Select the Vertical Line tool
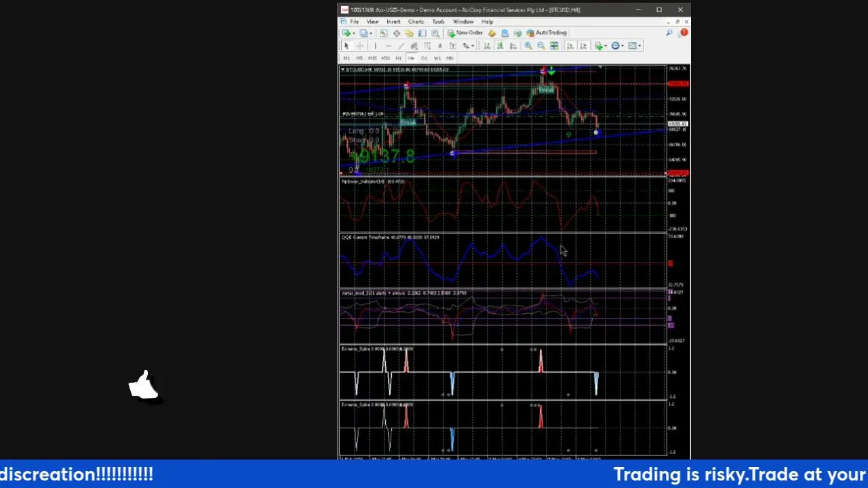This screenshot has height=488, width=868. (x=375, y=46)
